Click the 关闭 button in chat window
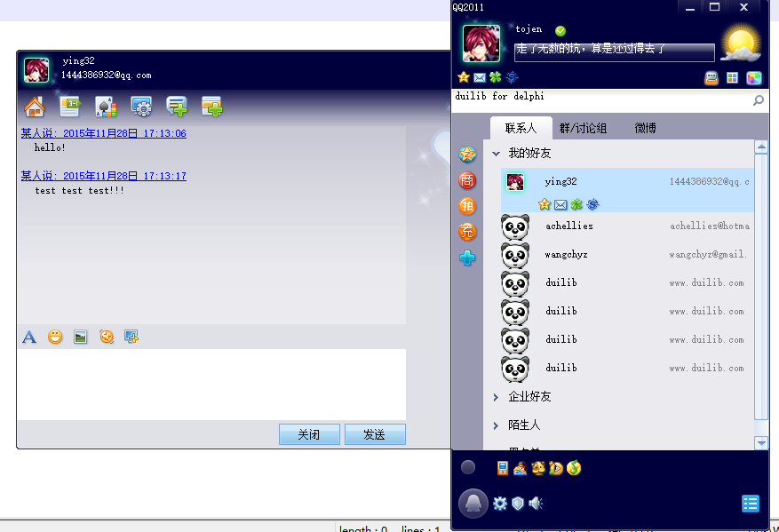779x532 pixels. tap(309, 434)
